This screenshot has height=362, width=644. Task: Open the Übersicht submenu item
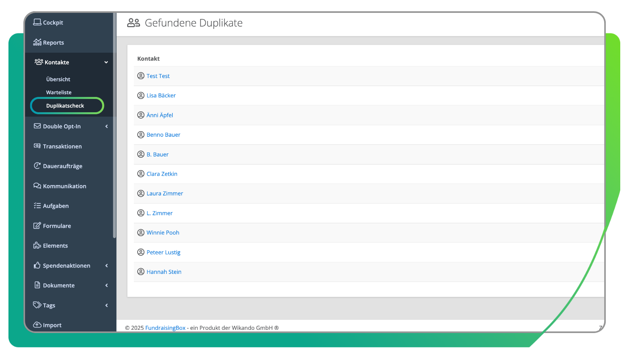(x=58, y=79)
